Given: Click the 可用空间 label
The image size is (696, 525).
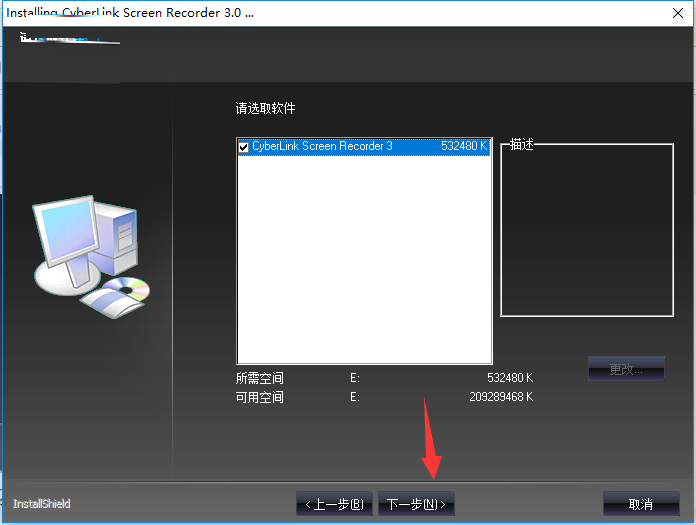Looking at the screenshot, I should pyautogui.click(x=260, y=397).
